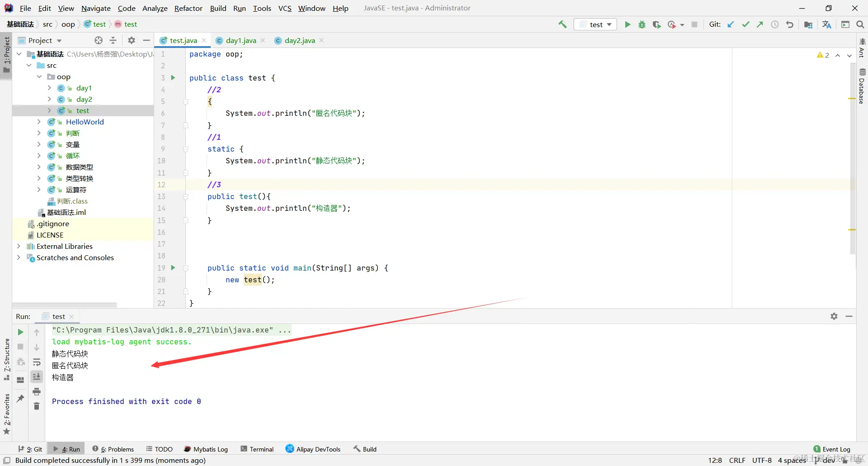Open Search Everywhere magnifier icon
Viewport: 868px width, 466px height.
860,24
